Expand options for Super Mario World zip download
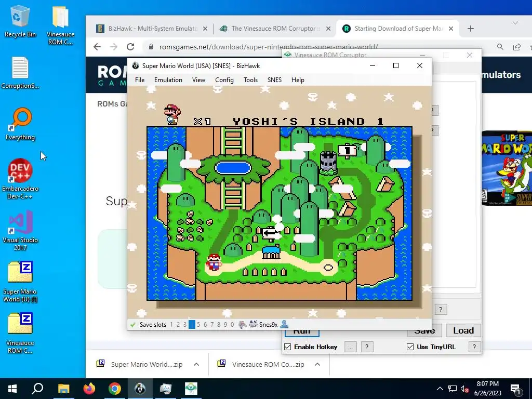This screenshot has height=399, width=532. [x=196, y=364]
